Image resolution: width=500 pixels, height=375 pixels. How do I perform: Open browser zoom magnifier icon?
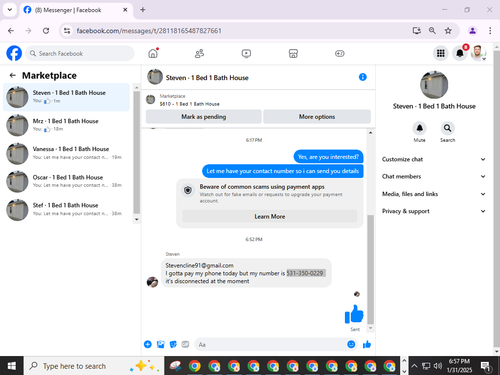432,31
